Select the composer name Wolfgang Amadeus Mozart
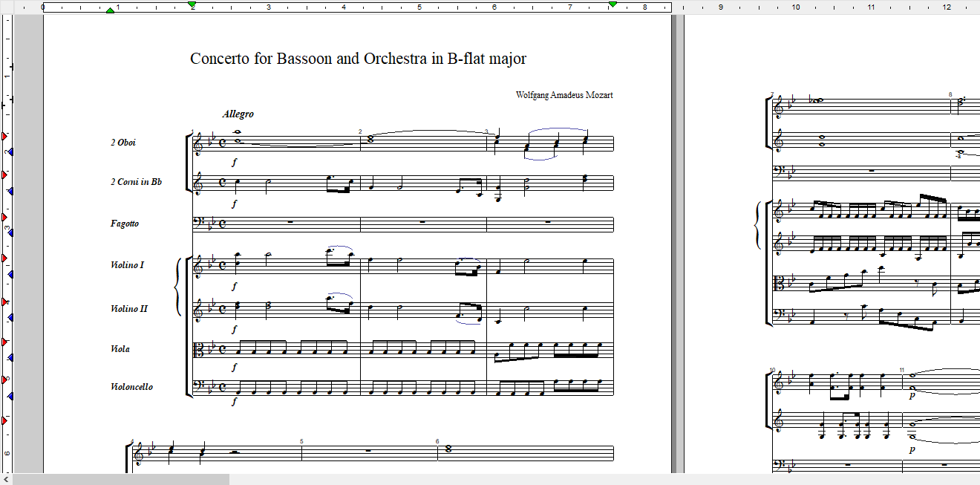The image size is (980, 485). tap(563, 95)
